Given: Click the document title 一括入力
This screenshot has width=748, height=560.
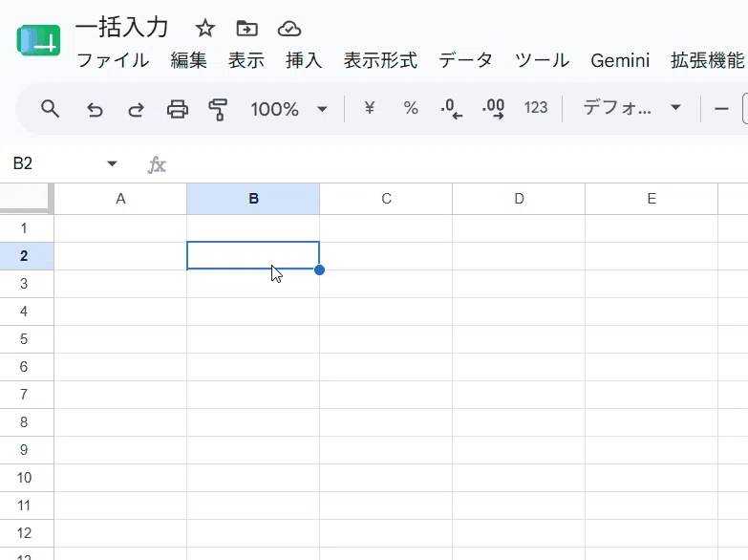Looking at the screenshot, I should click(121, 27).
